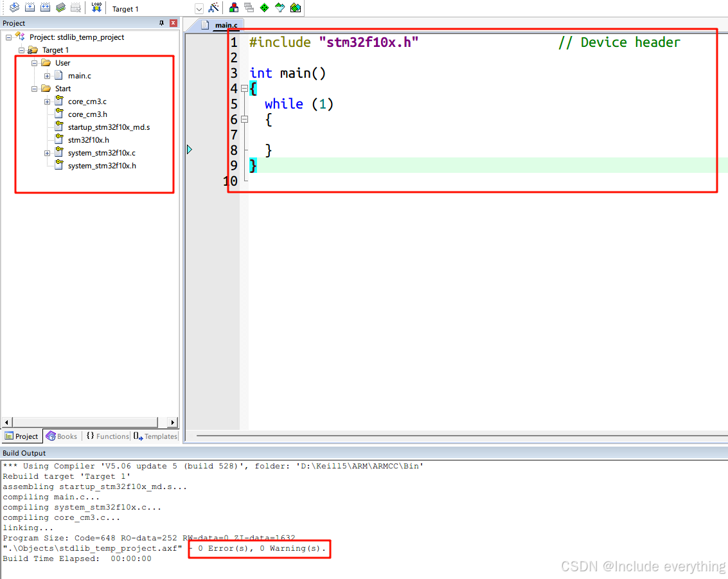728x579 pixels.
Task: Switch to the Books tab
Action: coord(62,436)
